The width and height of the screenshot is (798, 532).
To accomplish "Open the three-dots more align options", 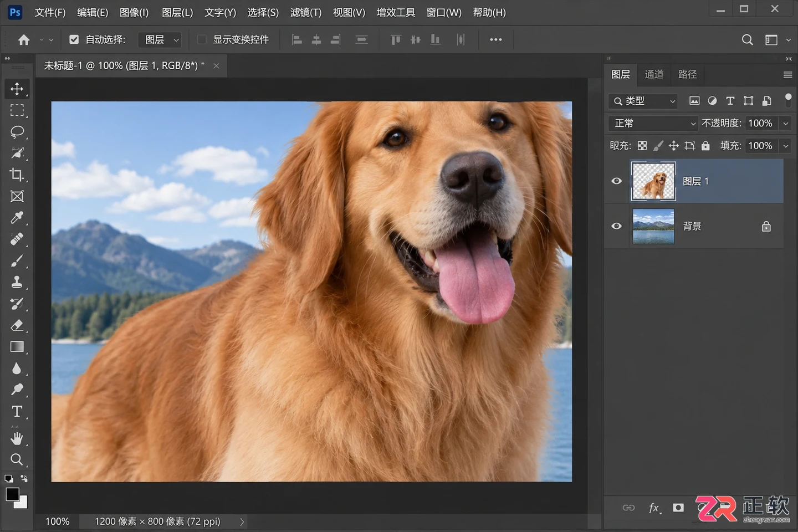I will click(x=496, y=39).
